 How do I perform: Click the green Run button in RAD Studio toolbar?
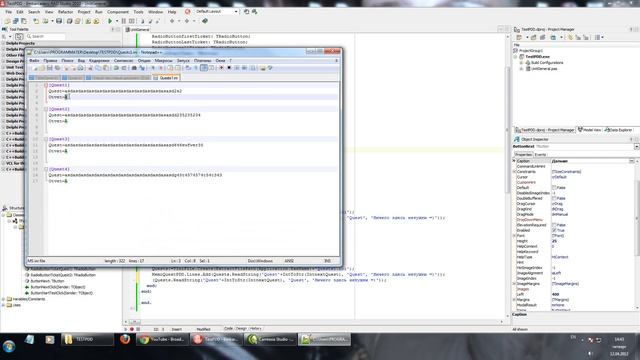tap(110, 21)
